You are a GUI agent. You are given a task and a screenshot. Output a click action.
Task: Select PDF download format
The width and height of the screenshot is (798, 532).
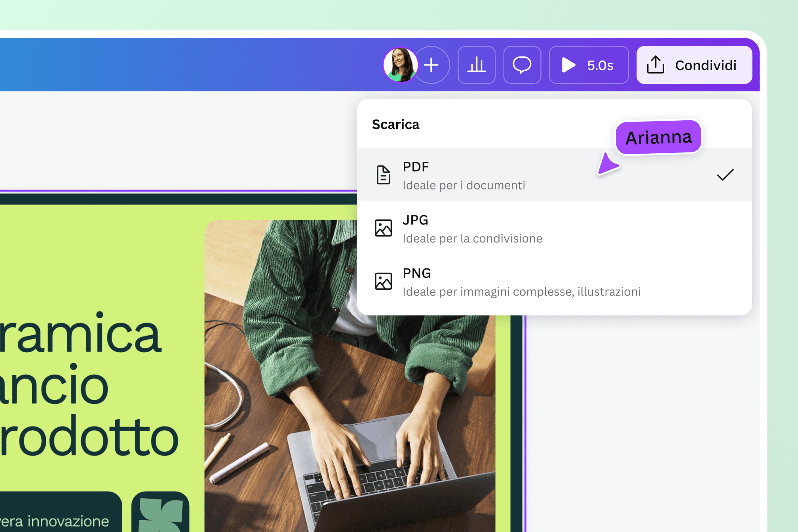click(554, 175)
